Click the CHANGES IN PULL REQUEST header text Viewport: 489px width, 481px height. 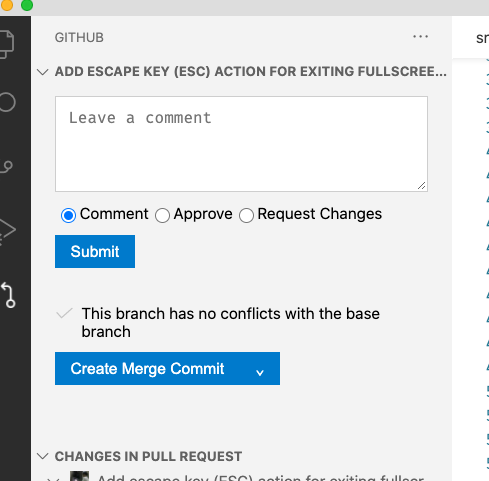tap(148, 456)
